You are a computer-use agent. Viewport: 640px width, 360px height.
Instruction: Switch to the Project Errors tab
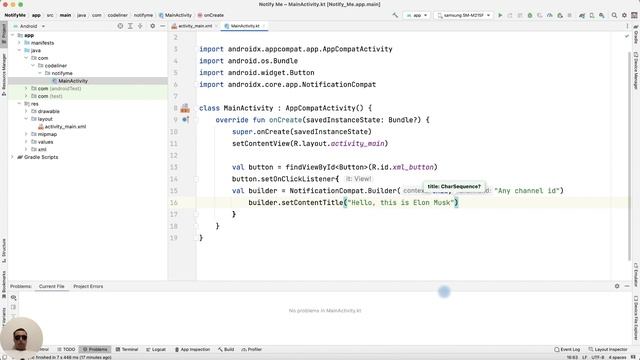click(x=88, y=286)
